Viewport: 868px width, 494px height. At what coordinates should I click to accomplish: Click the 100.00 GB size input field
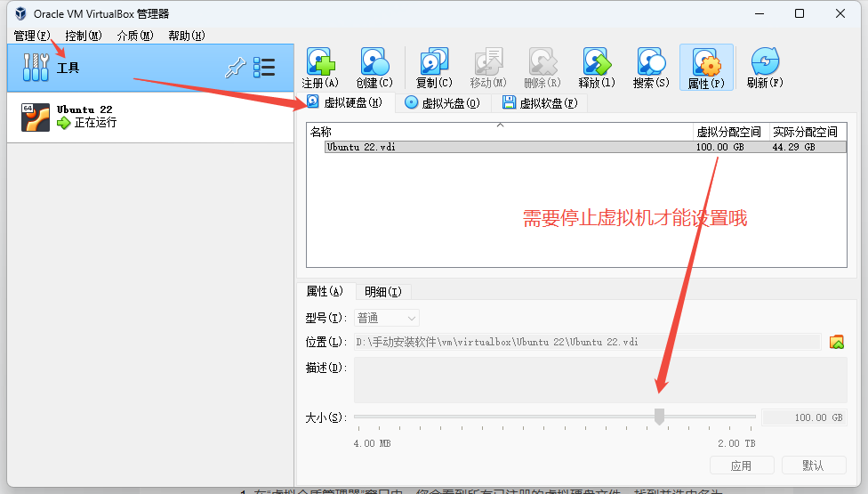point(804,417)
